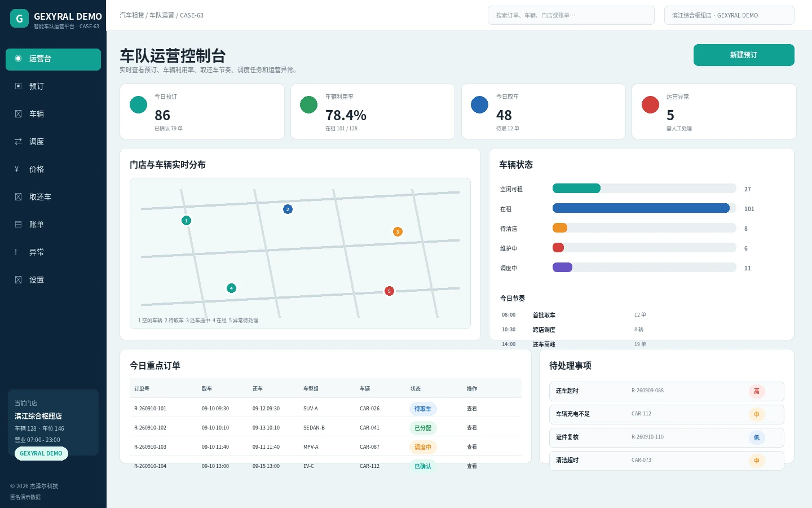Click the 订单号 column header
Viewport: 812px width, 508px height.
point(142,389)
